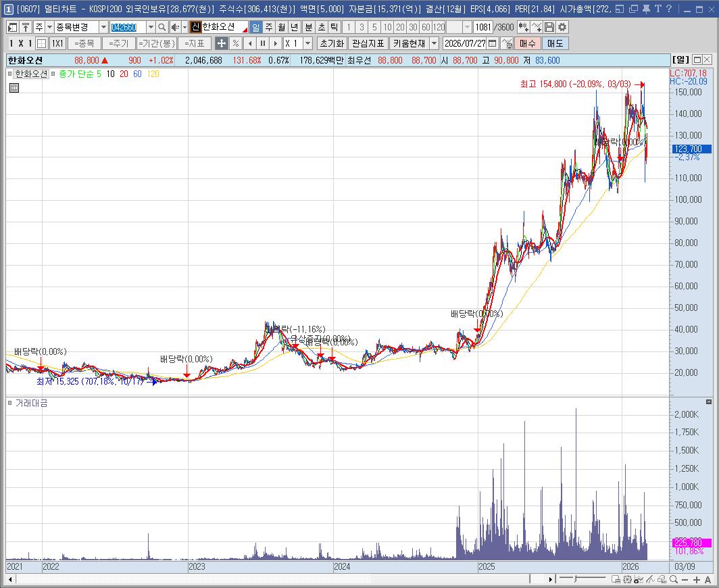
Task: Click the chart grid split icon
Action: (x=41, y=43)
